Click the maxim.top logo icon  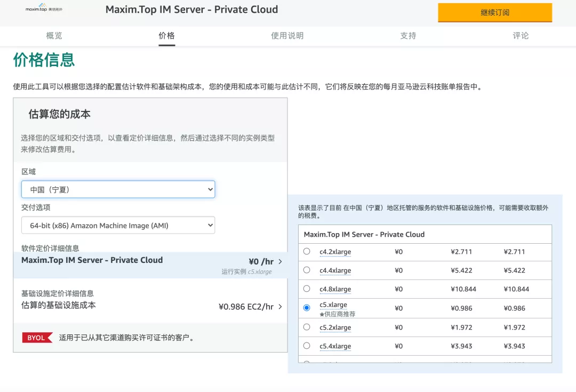point(44,7)
